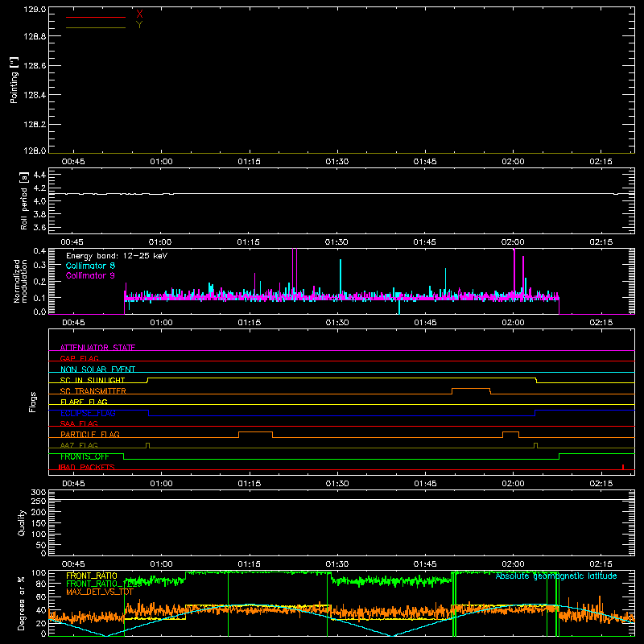644x644 pixels.
Task: Click the 128.6 tick label
Action: point(35,66)
